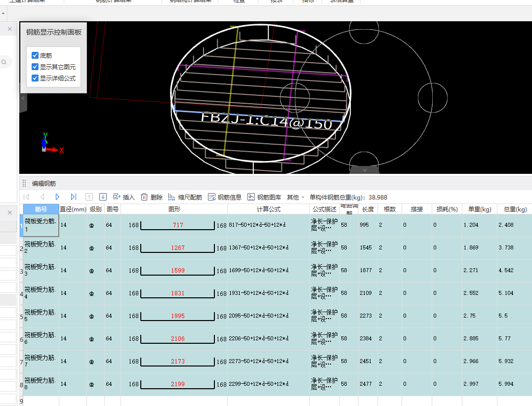Disable 显示详细公式 checkbox
Image resolution: width=532 pixels, height=406 pixels.
click(35, 78)
